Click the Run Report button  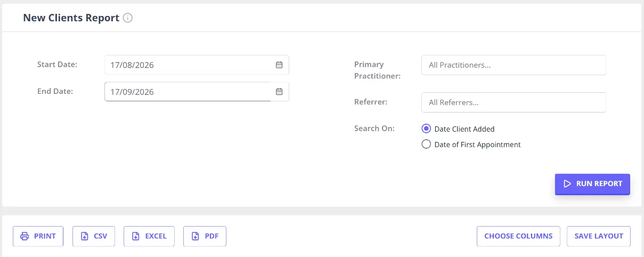tap(592, 184)
